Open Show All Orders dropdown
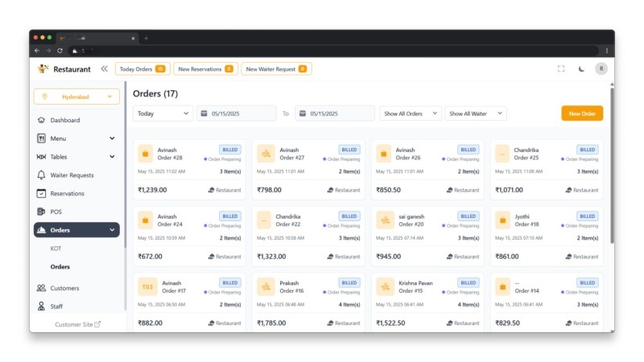Image resolution: width=644 pixels, height=362 pixels. 410,113
